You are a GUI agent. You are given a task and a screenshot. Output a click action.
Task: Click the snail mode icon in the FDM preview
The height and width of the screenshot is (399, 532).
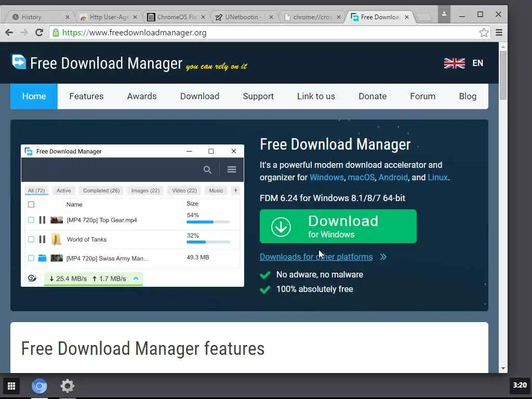(x=32, y=278)
